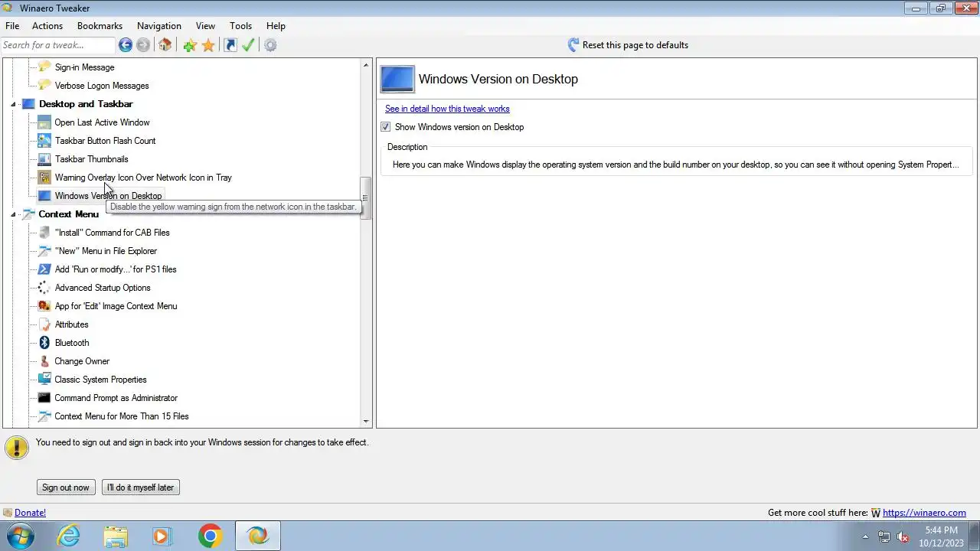Click the Classic System Properties icon
The width and height of the screenshot is (980, 551).
44,380
